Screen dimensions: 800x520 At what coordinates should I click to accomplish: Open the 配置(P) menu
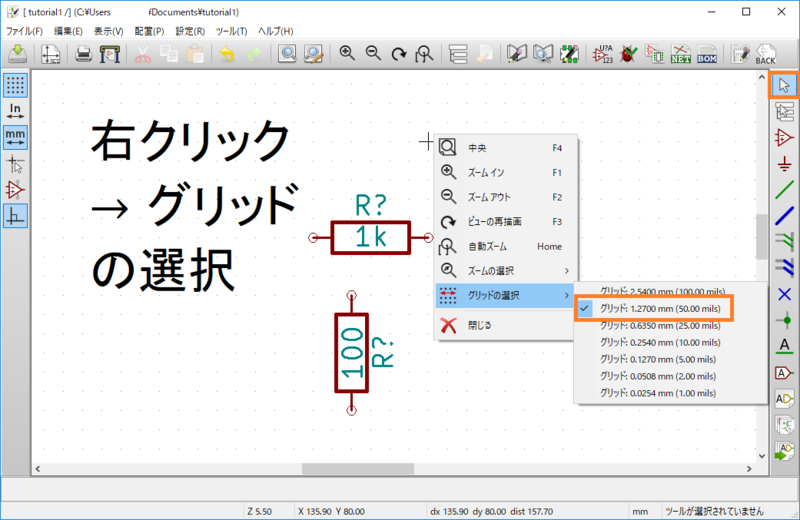[149, 31]
